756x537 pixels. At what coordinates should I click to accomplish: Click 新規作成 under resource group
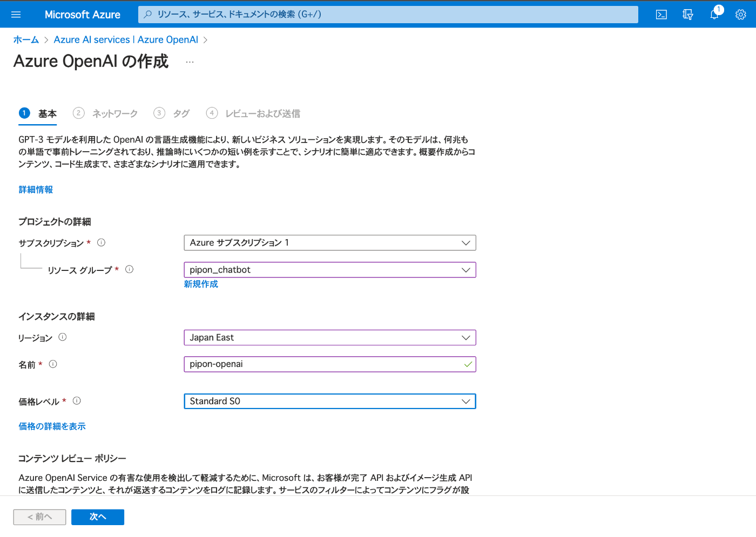[201, 284]
